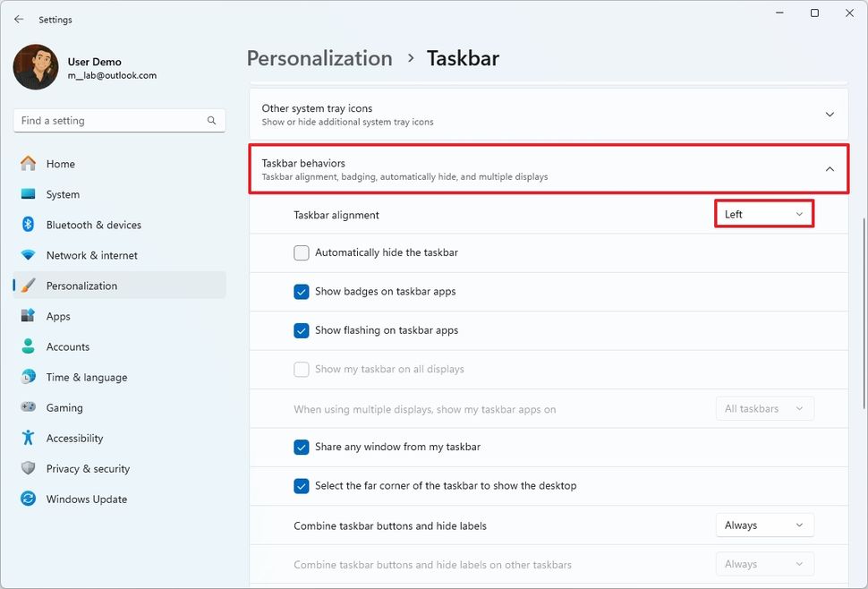Open the Combine taskbar buttons dropdown
This screenshot has width=868, height=589.
(x=763, y=525)
